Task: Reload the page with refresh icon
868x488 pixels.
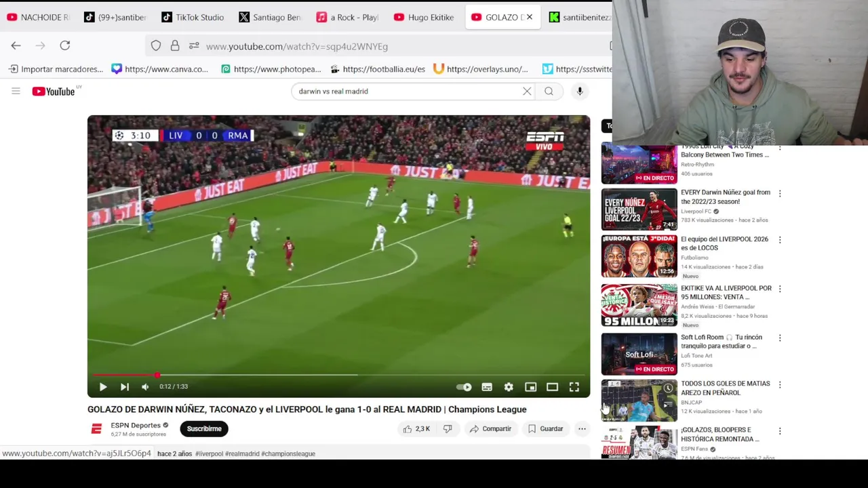Action: 64,45
